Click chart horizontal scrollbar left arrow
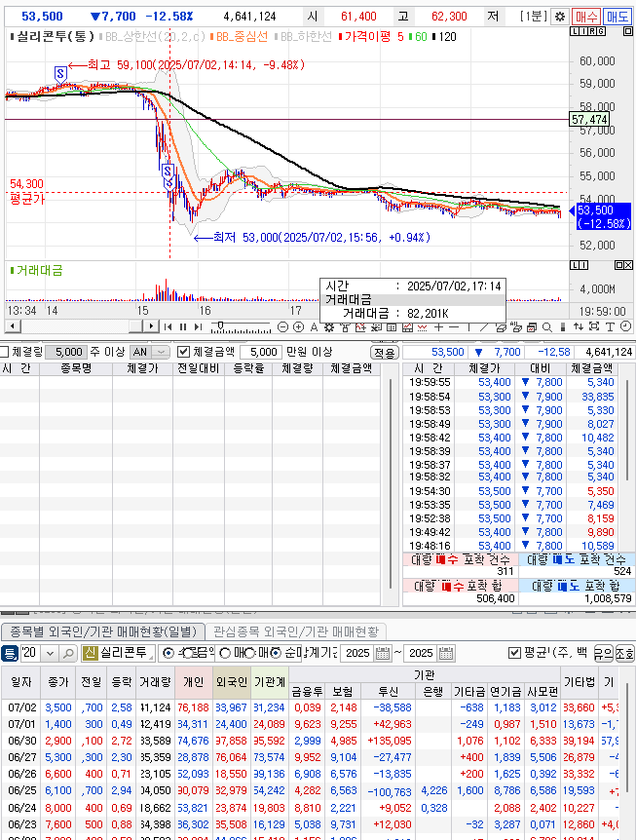The image size is (636, 840). click(13, 326)
